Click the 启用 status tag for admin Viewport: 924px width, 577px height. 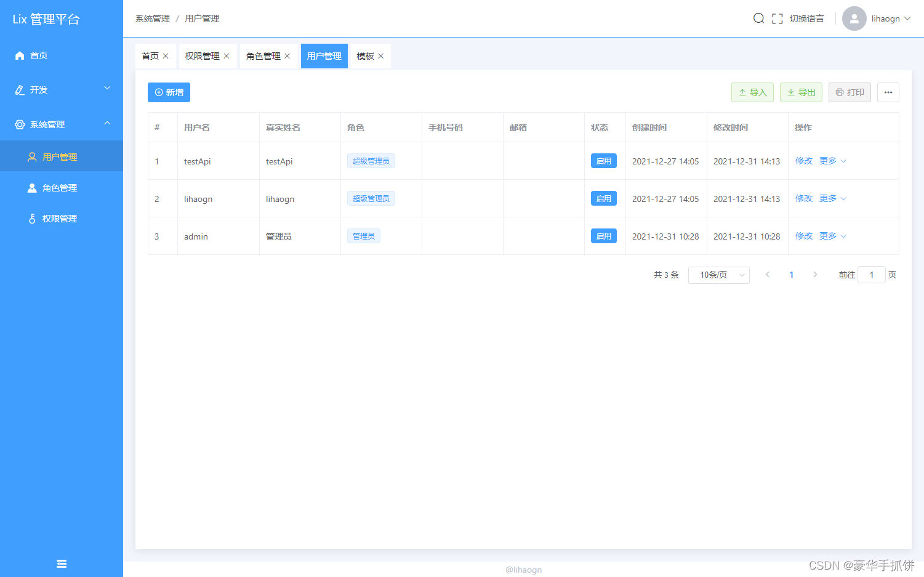pyautogui.click(x=604, y=236)
